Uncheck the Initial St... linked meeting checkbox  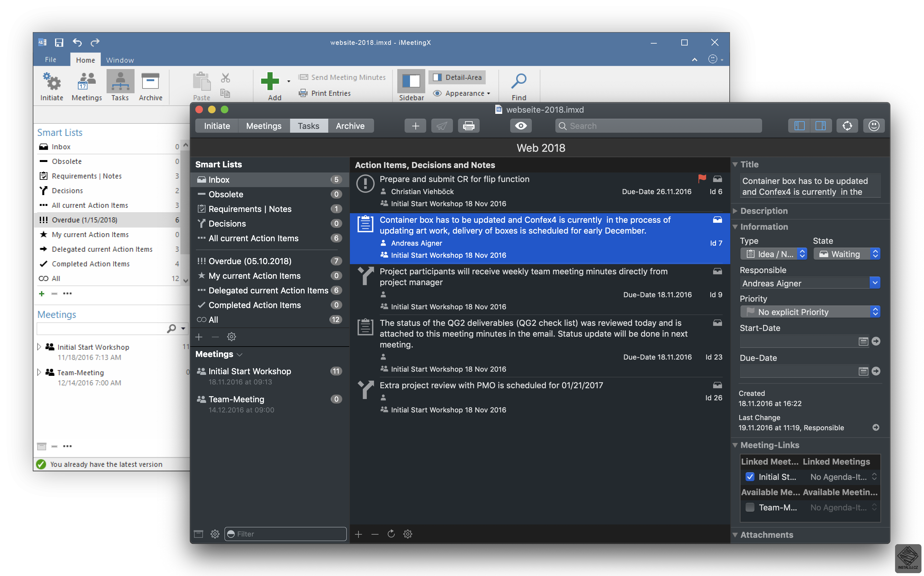click(750, 477)
